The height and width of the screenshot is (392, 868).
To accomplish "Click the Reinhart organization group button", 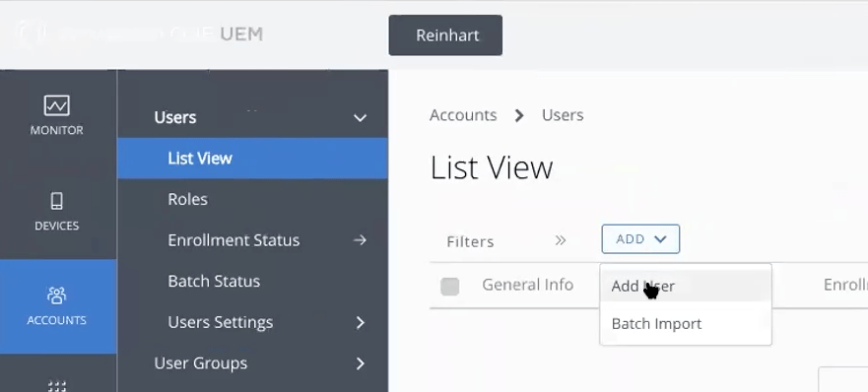I will (x=445, y=34).
